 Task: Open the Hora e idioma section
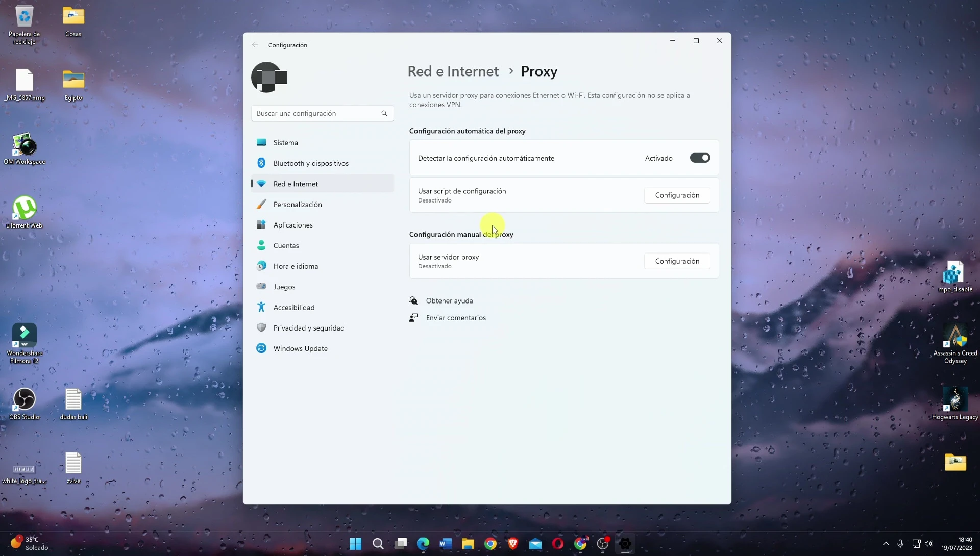click(322, 266)
